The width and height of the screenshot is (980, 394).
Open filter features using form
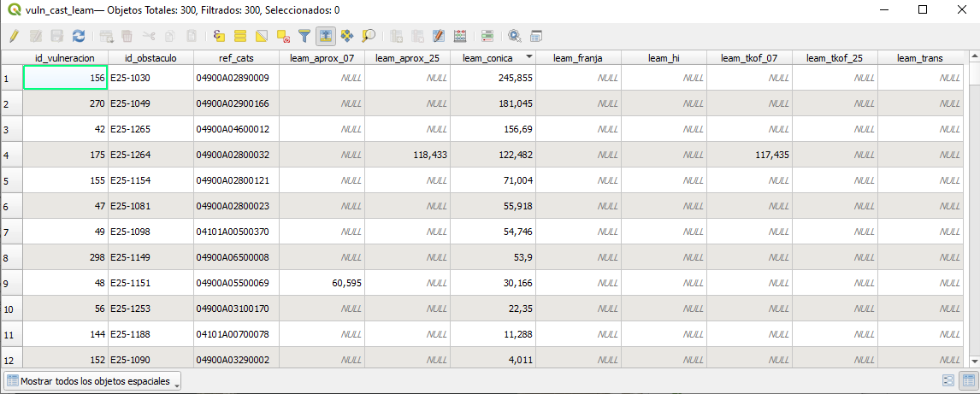[304, 36]
